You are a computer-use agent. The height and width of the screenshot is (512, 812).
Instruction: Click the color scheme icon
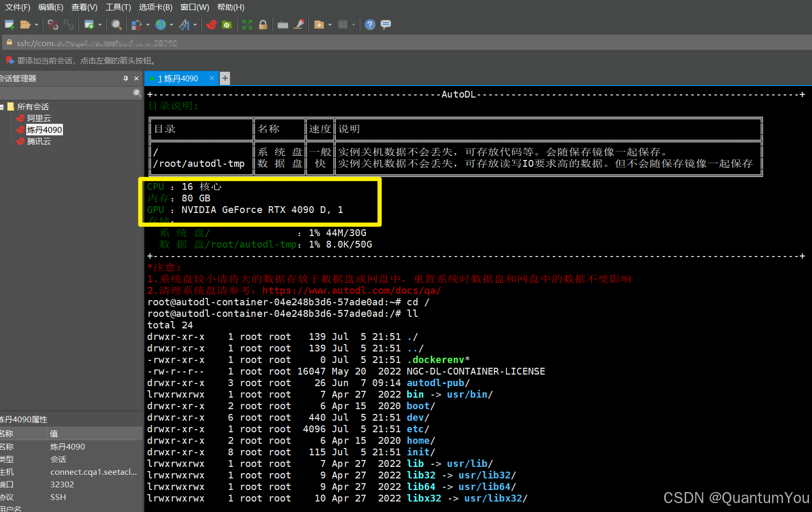tap(136, 25)
